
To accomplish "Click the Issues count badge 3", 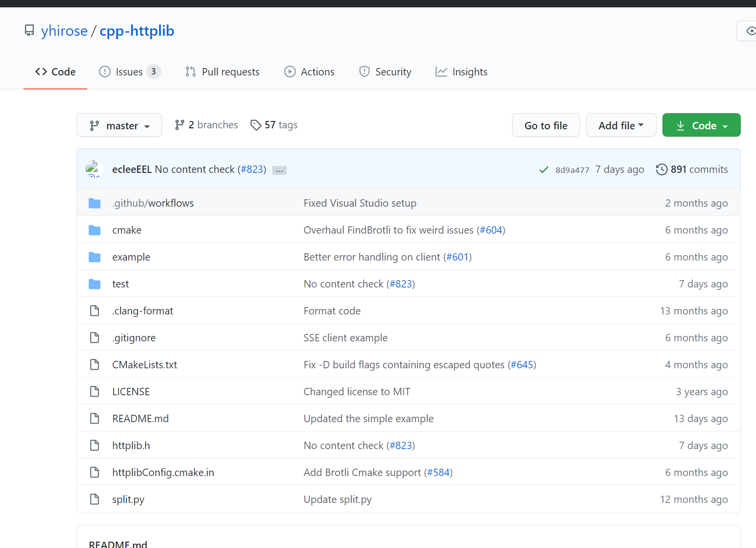I will tap(153, 71).
